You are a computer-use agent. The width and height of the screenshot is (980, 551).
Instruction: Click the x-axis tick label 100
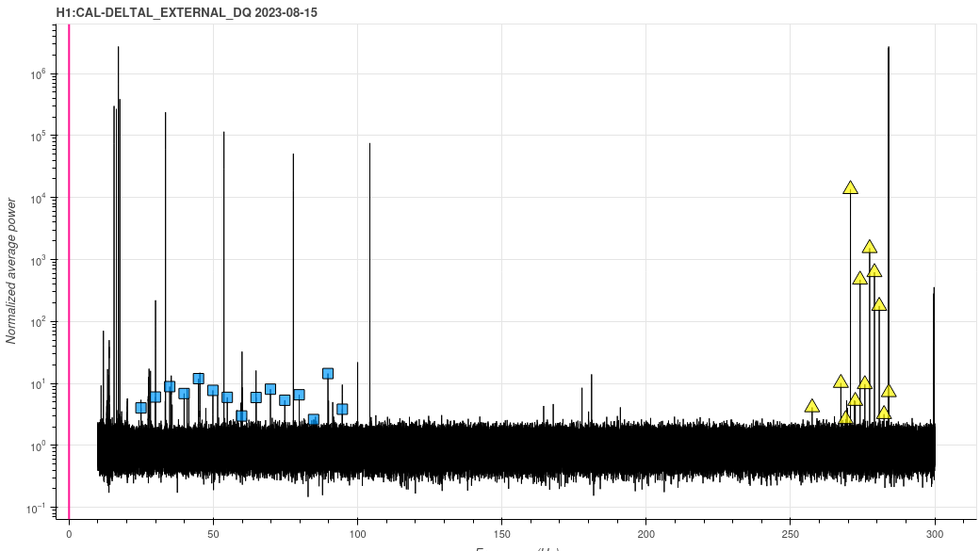[x=357, y=534]
